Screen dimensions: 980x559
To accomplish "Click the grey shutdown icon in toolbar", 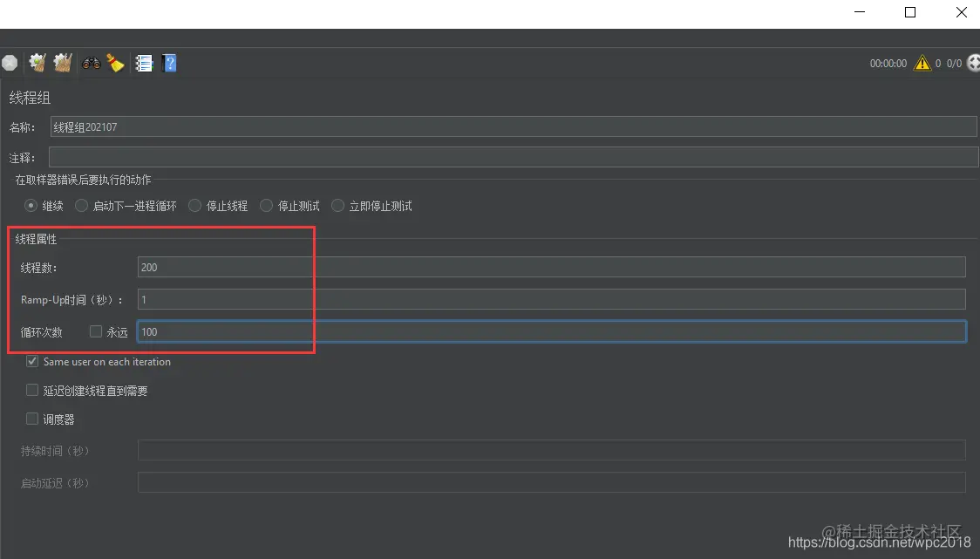I will (x=10, y=63).
